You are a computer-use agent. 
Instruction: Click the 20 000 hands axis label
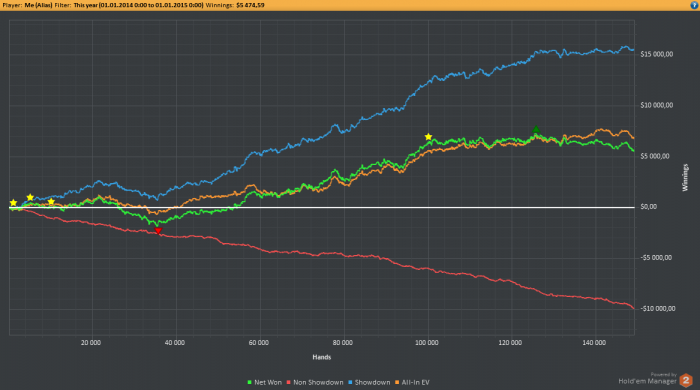(91, 343)
